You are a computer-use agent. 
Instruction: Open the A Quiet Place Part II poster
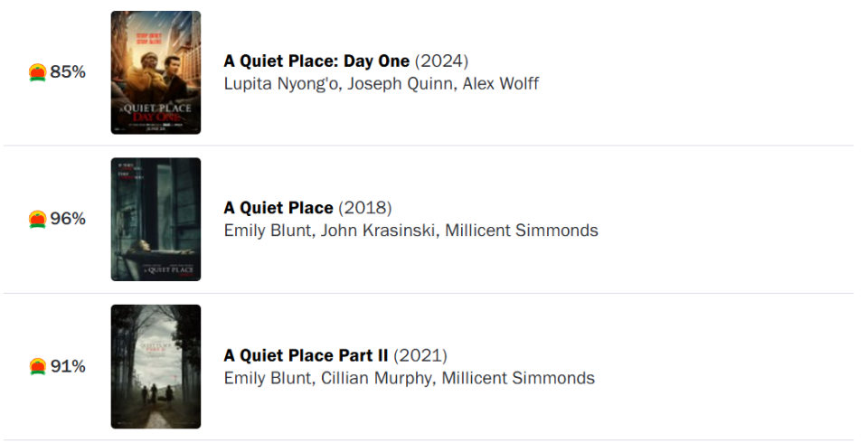tap(156, 366)
